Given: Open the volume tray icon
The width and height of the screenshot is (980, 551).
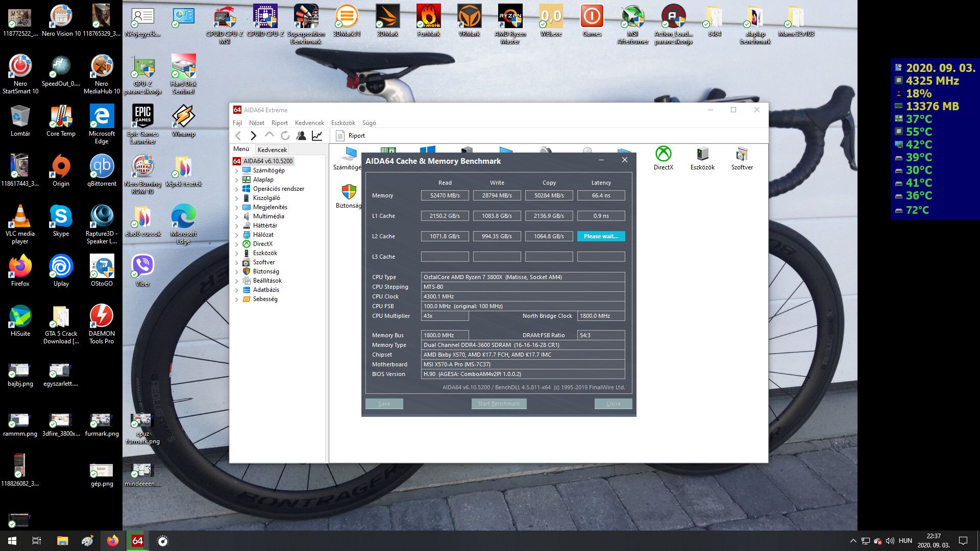Looking at the screenshot, I should (890, 541).
